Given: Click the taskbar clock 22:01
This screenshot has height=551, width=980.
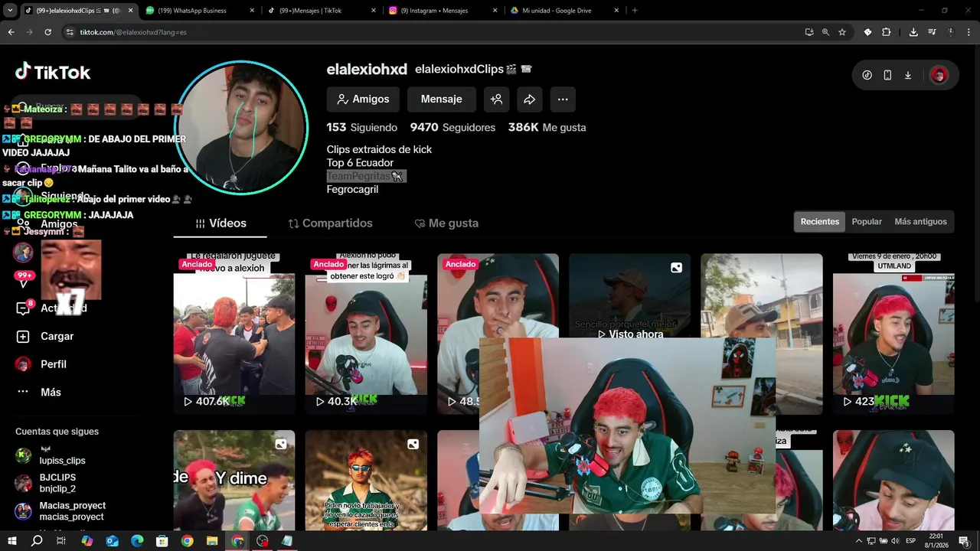Looking at the screenshot, I should click(x=936, y=541).
